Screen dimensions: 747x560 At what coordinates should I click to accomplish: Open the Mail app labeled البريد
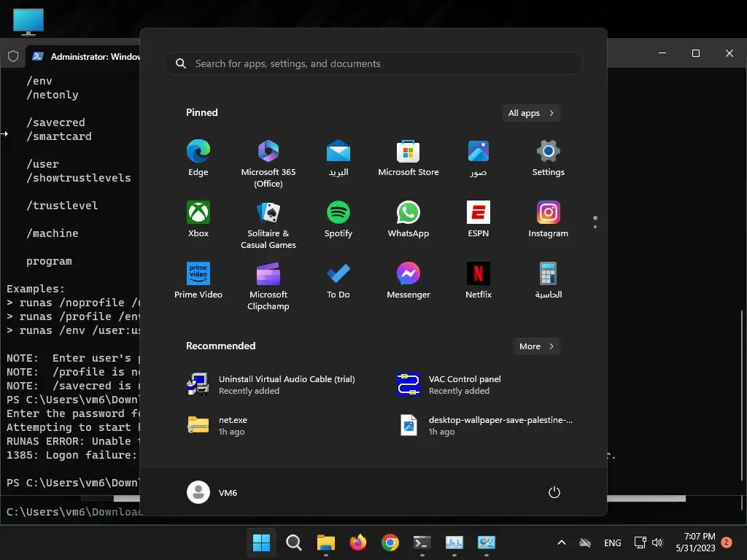338,158
